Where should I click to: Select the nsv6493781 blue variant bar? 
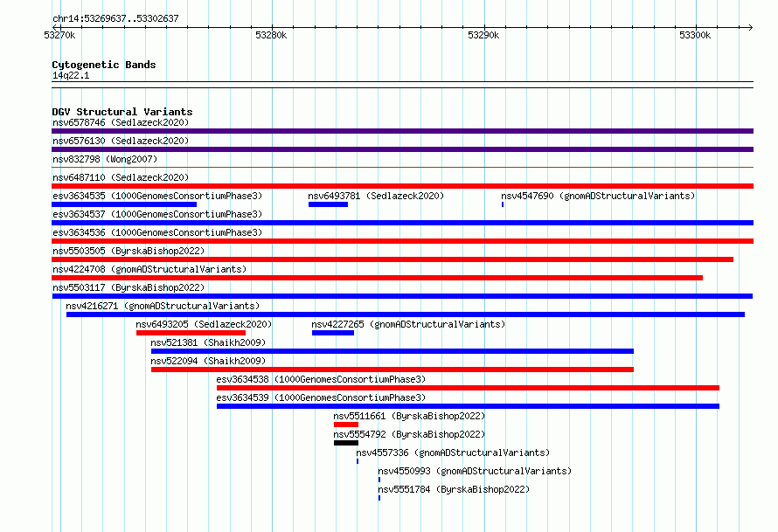pos(328,204)
